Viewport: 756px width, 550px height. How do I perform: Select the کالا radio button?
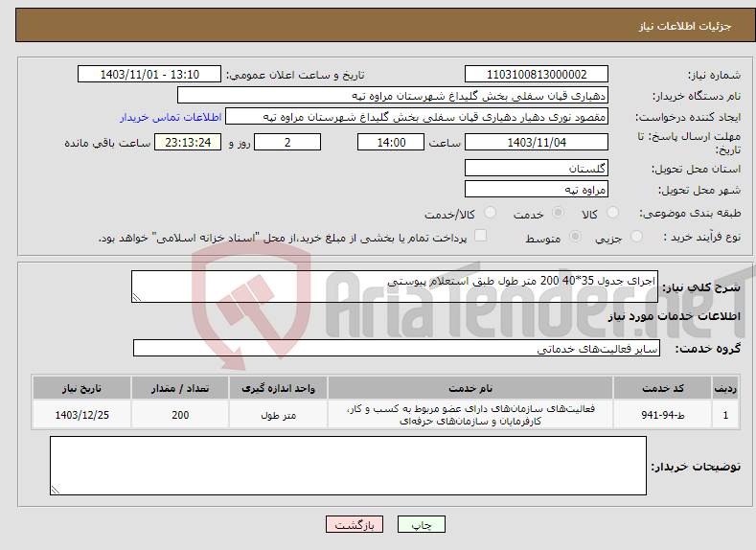[612, 213]
